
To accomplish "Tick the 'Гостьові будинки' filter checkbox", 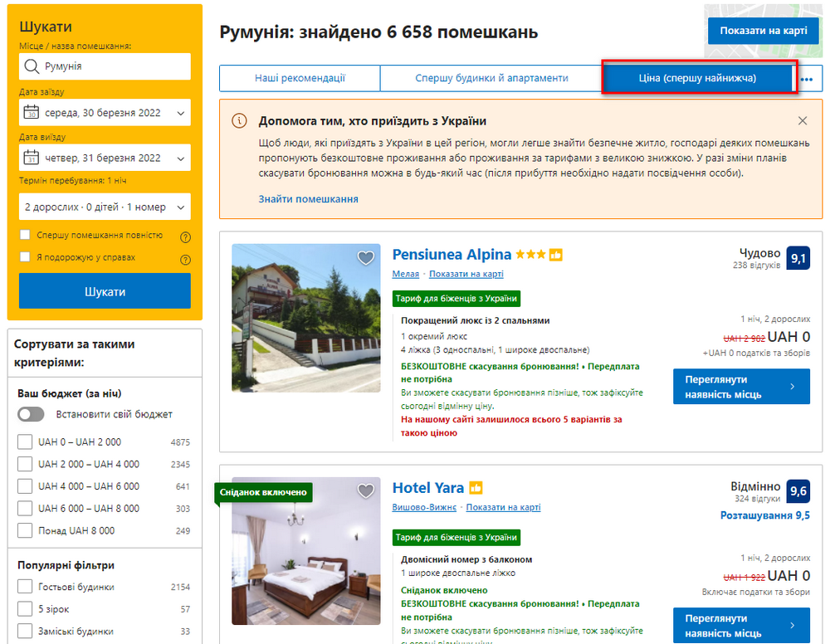I will (25, 588).
